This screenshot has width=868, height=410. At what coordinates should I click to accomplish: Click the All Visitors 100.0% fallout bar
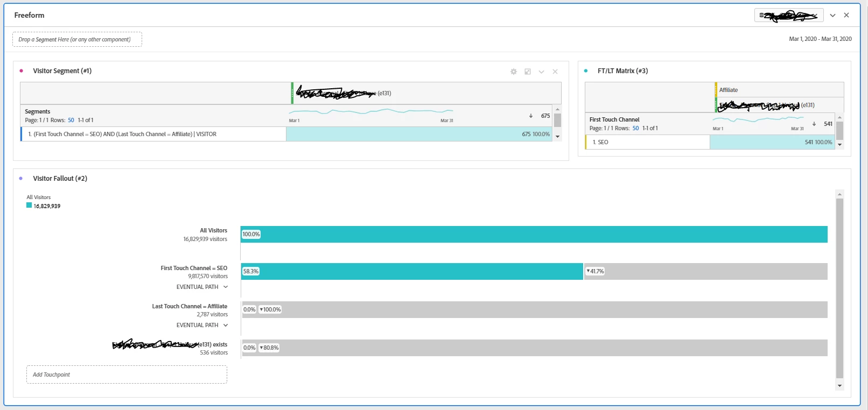pyautogui.click(x=534, y=234)
